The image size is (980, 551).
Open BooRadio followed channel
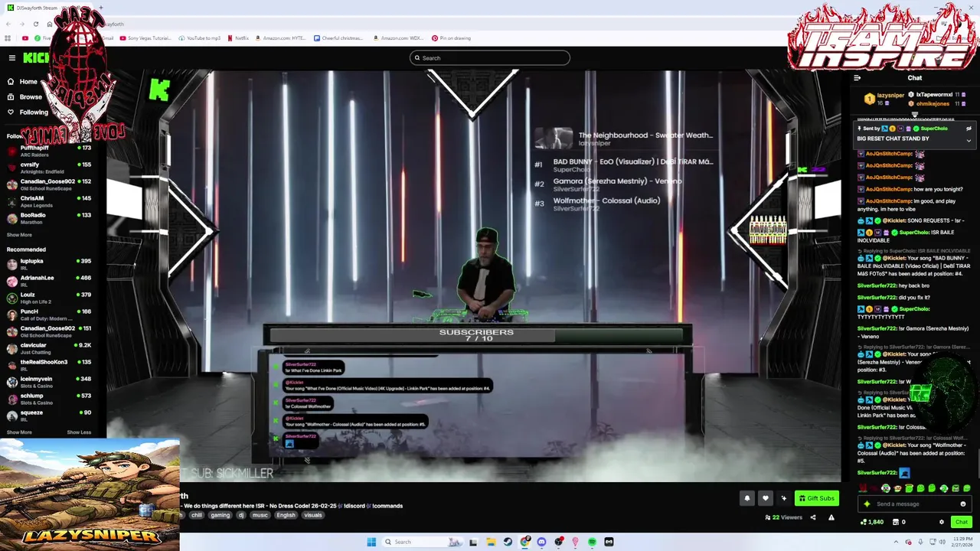point(49,218)
